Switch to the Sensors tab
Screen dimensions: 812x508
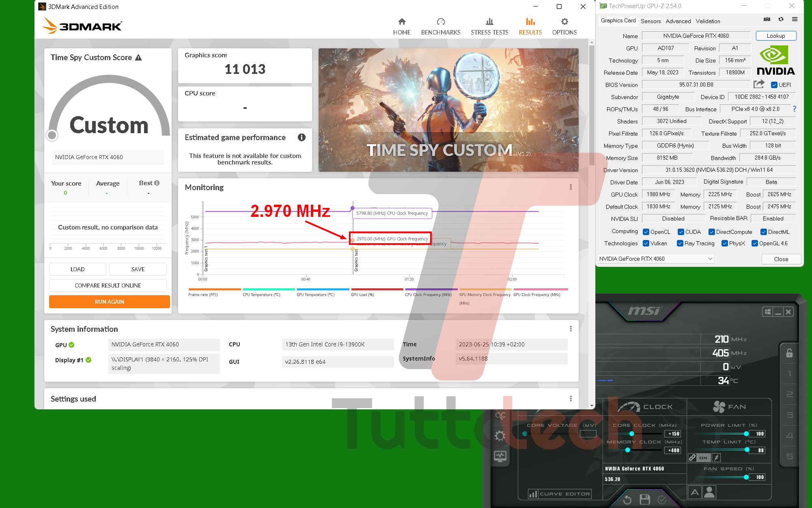[650, 21]
